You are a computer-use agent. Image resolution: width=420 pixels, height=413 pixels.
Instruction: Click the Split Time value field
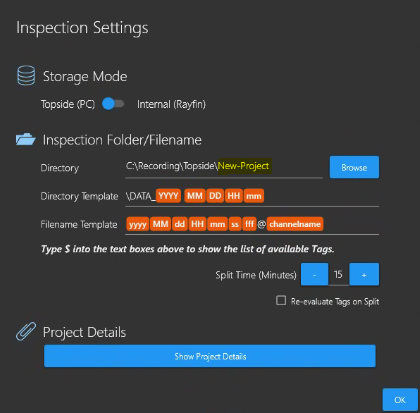point(338,274)
